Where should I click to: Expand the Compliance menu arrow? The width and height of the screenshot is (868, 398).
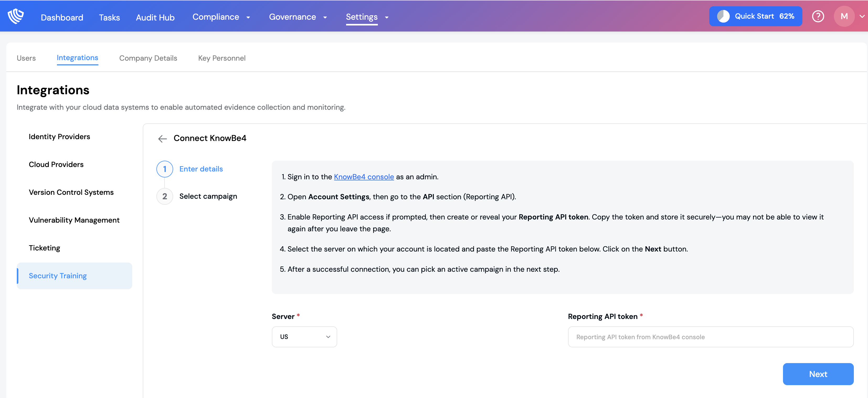click(x=248, y=18)
